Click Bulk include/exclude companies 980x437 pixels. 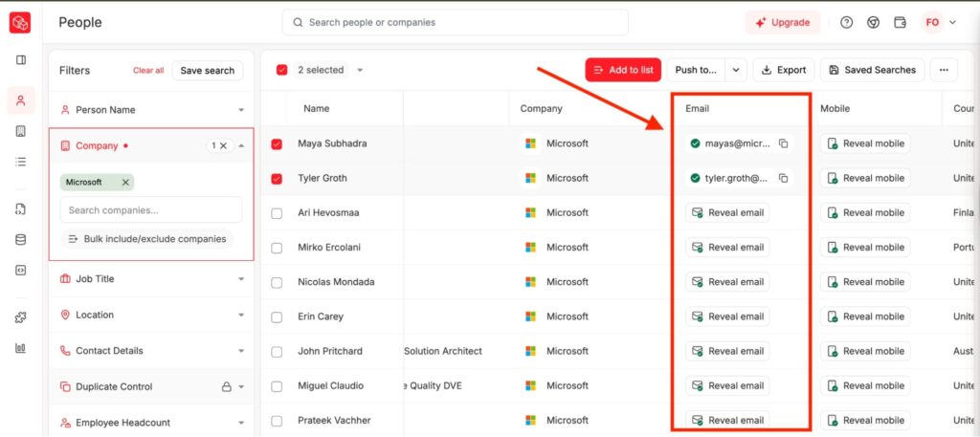click(x=146, y=239)
